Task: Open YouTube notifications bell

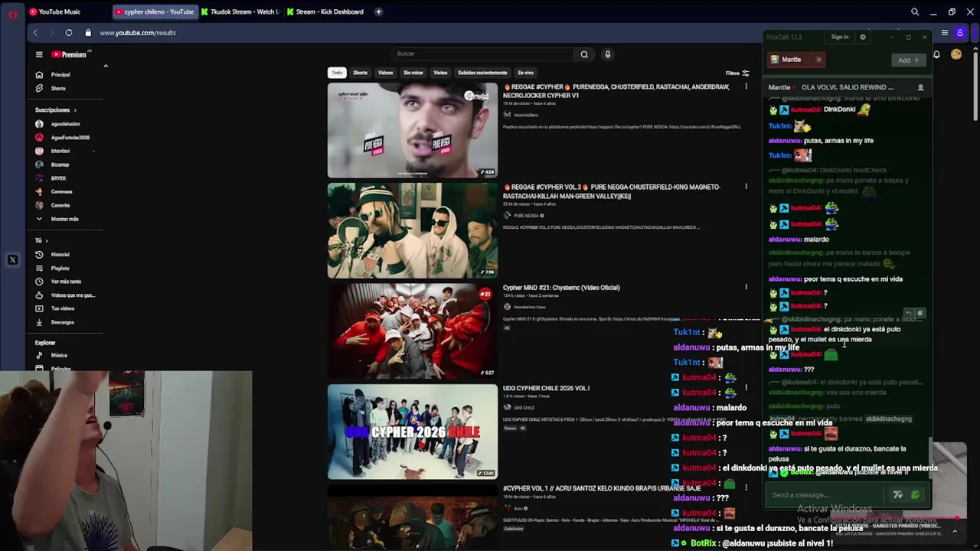Action: (936, 54)
